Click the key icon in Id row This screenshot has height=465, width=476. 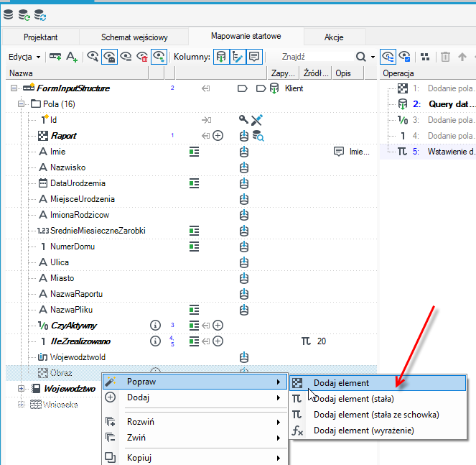pos(243,120)
